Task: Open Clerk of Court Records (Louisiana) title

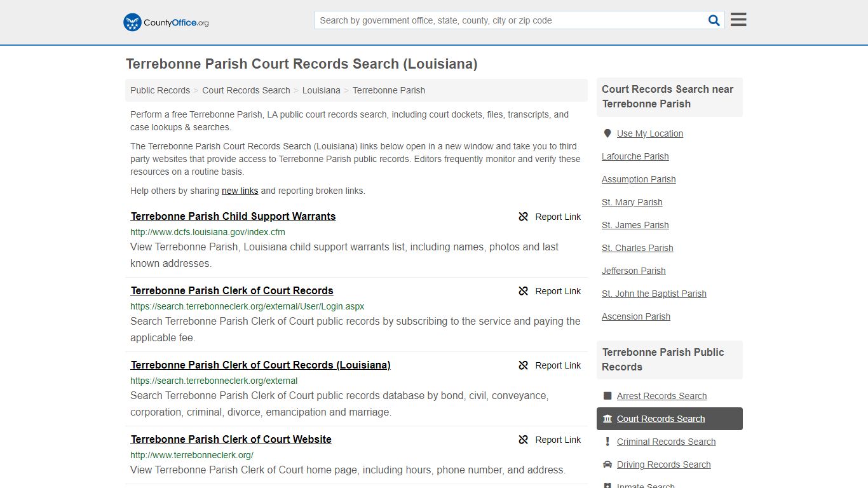Action: click(x=261, y=365)
